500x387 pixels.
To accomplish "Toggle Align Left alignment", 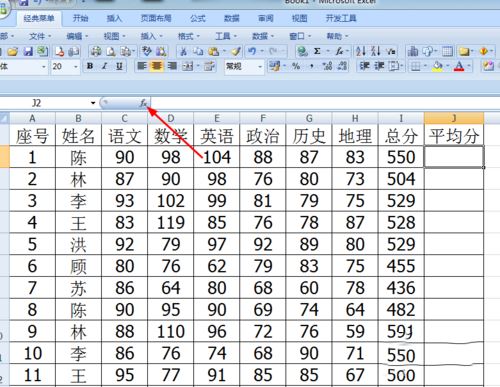I will (x=142, y=66).
